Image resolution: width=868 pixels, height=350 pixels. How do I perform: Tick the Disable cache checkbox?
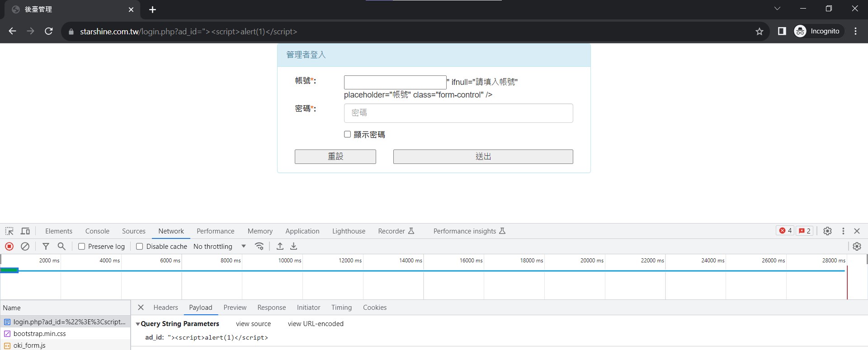coord(139,246)
